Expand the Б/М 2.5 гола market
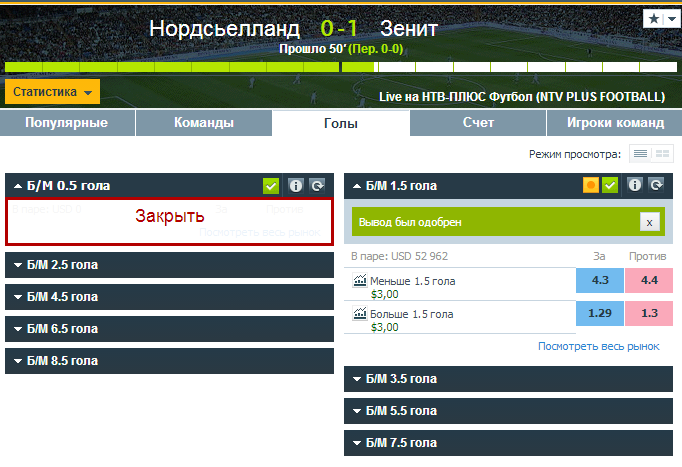Viewport: 682px width, 467px height. 169,265
